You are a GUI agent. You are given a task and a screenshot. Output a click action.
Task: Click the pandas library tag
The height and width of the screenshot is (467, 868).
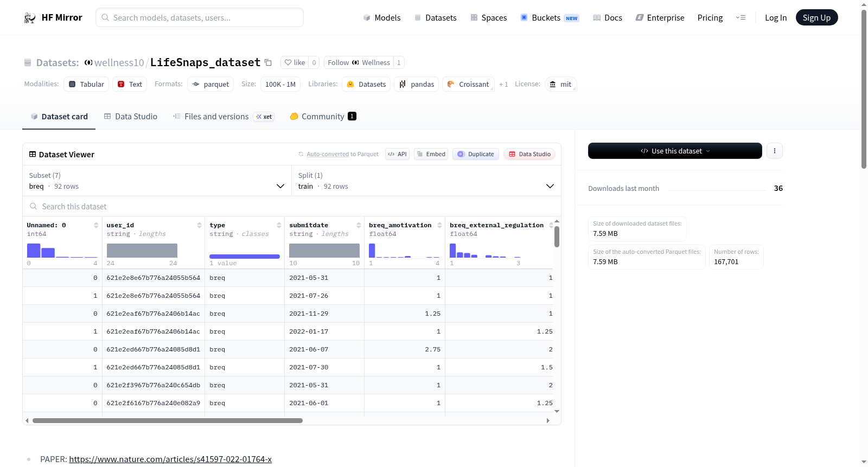click(x=417, y=84)
